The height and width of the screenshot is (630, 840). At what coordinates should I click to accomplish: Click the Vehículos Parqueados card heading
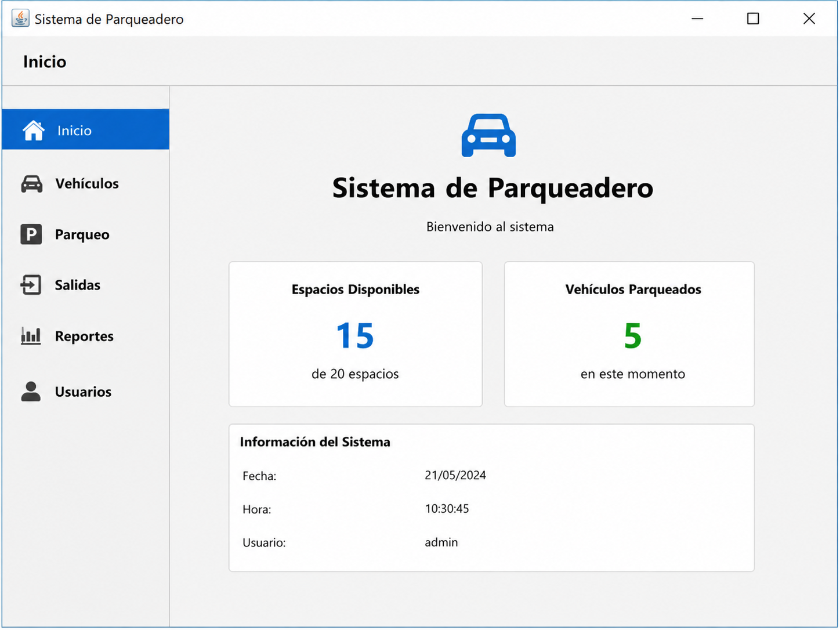click(633, 289)
